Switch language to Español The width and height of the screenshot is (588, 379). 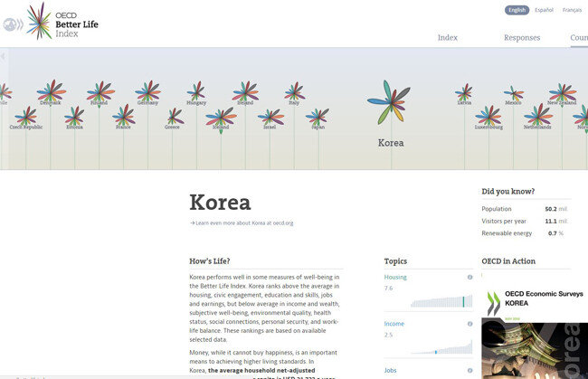(x=544, y=10)
